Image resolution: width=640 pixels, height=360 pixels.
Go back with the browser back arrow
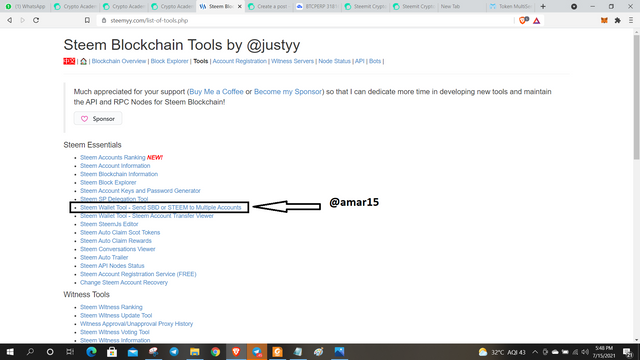pos(9,20)
